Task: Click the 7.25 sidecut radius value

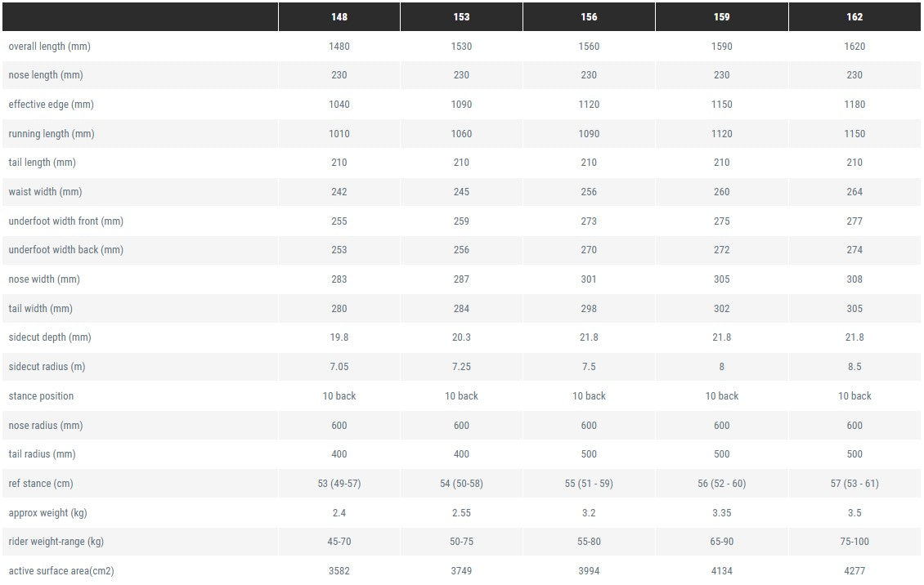Action: (x=461, y=367)
